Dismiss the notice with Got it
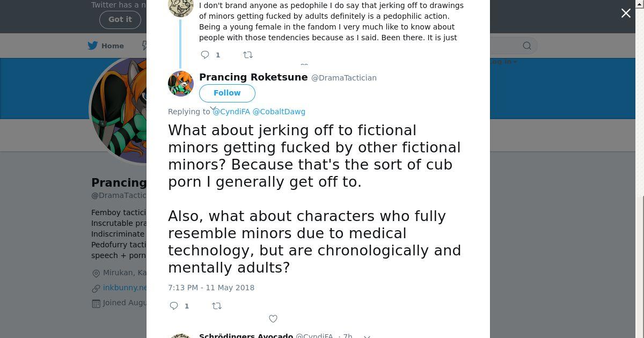Screen dimensions: 644x338 point(120,19)
